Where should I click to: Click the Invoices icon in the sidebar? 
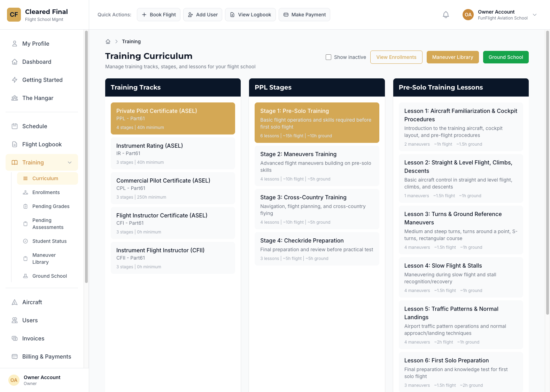[15, 338]
